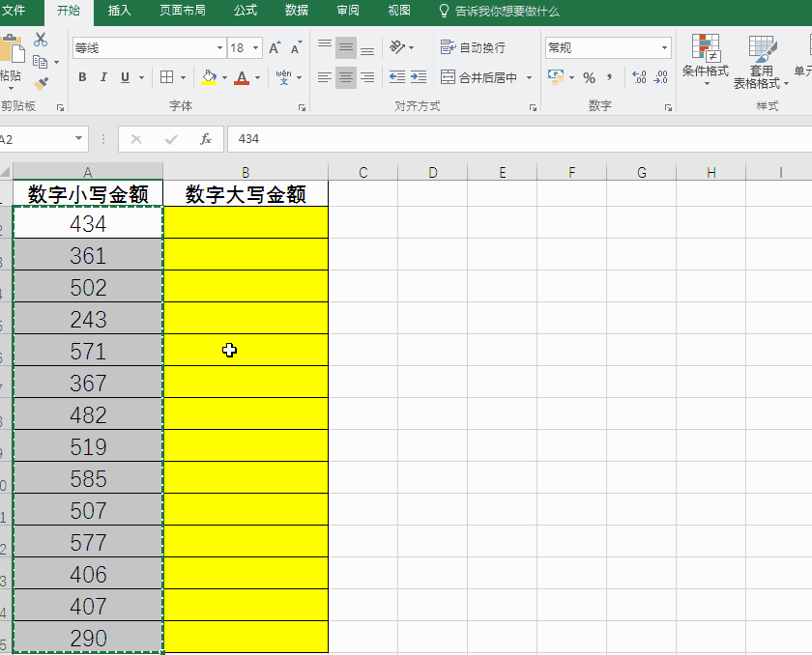Screen dimensions: 812x655
Task: Click the Increase Indent icon
Action: coord(419,77)
